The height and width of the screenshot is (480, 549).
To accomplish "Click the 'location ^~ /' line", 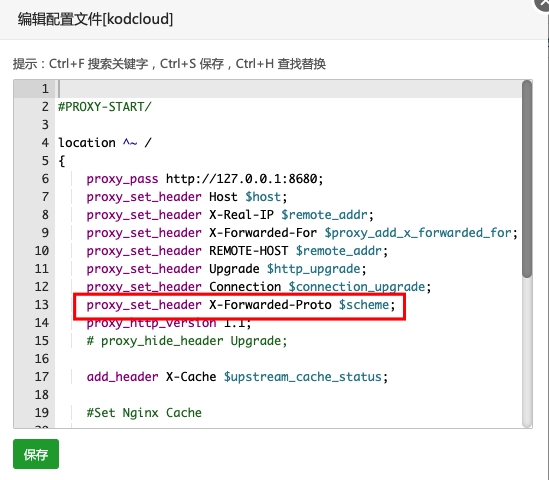I will click(105, 143).
